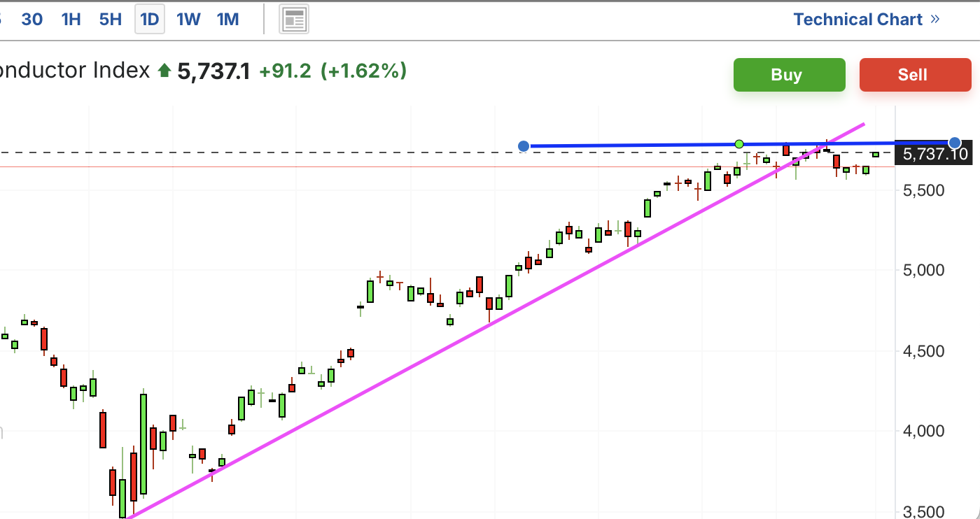Click the green up-arrow beside the price
The image size is (980, 519).
pos(164,71)
